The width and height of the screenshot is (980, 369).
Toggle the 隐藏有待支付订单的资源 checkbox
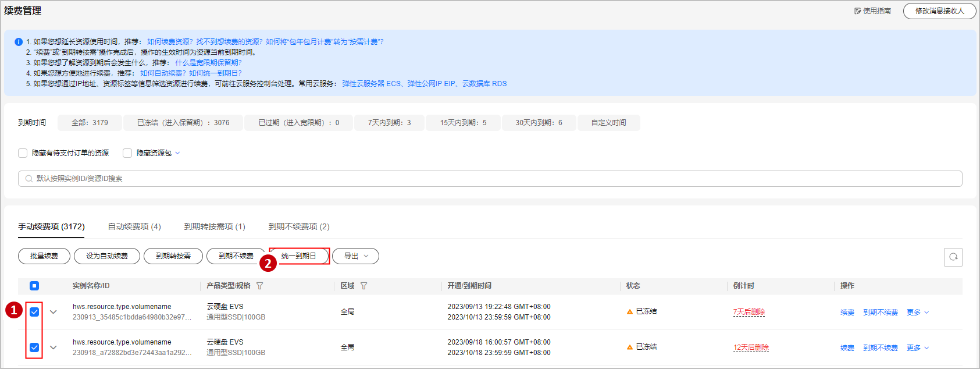tap(23, 153)
